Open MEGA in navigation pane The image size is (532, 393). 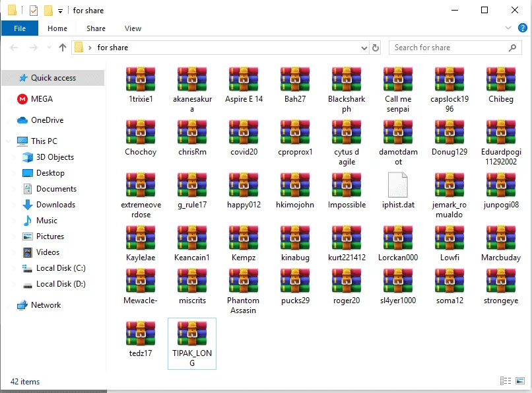(42, 99)
